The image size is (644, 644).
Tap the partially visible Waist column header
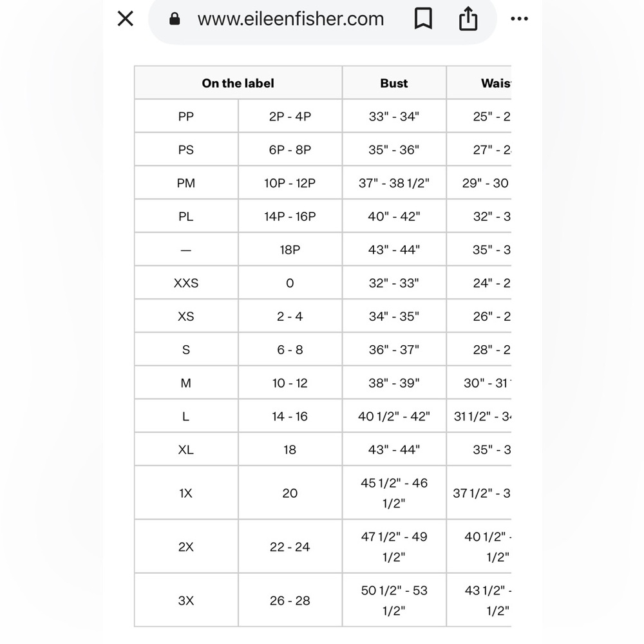tap(495, 83)
